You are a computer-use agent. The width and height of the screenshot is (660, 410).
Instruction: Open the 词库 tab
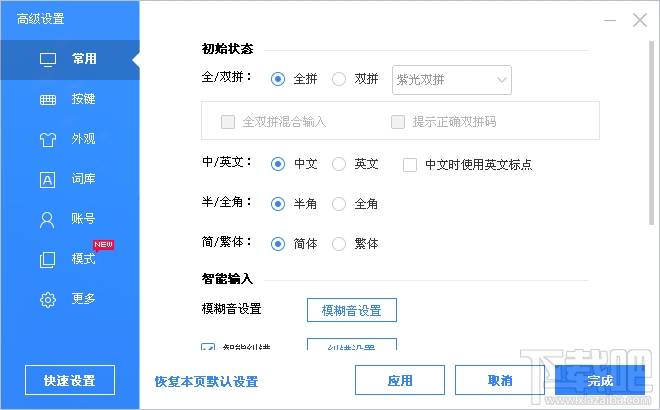click(70, 180)
